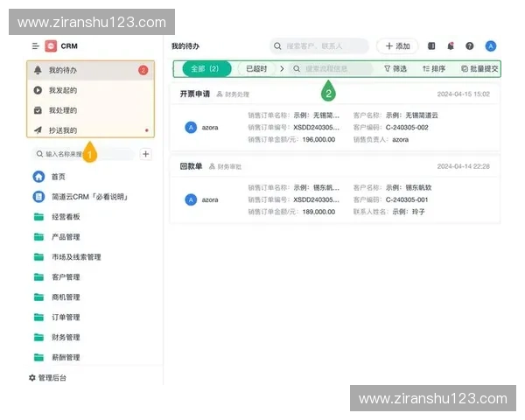525x420 pixels.
Task: Click the 我的待办 page title
Action: [x=185, y=46]
